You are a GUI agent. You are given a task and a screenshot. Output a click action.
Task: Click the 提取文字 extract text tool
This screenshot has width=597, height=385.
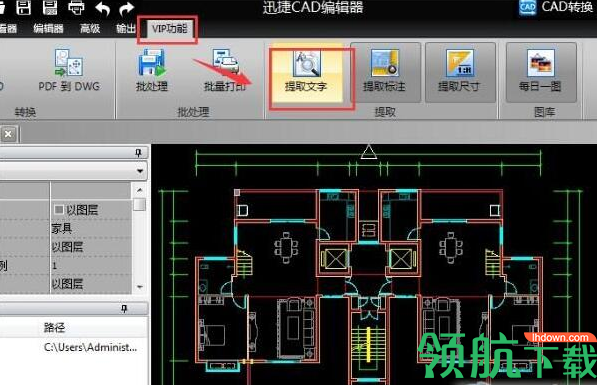click(x=307, y=72)
